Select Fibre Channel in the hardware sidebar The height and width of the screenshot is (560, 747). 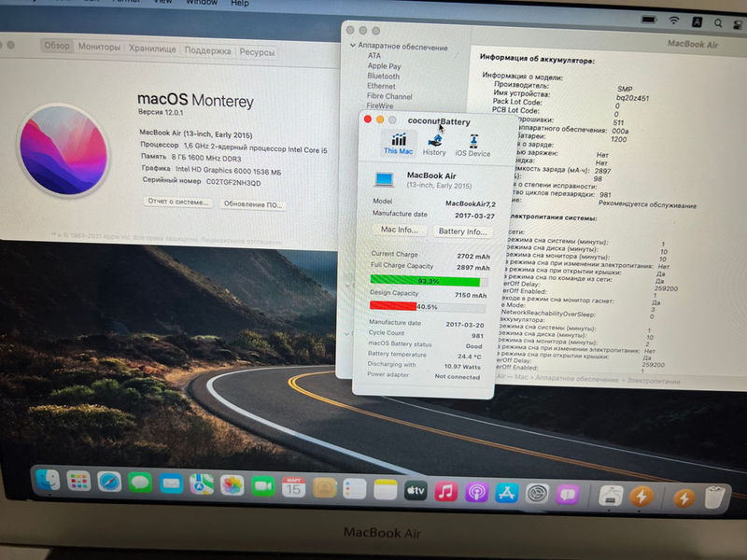point(389,96)
